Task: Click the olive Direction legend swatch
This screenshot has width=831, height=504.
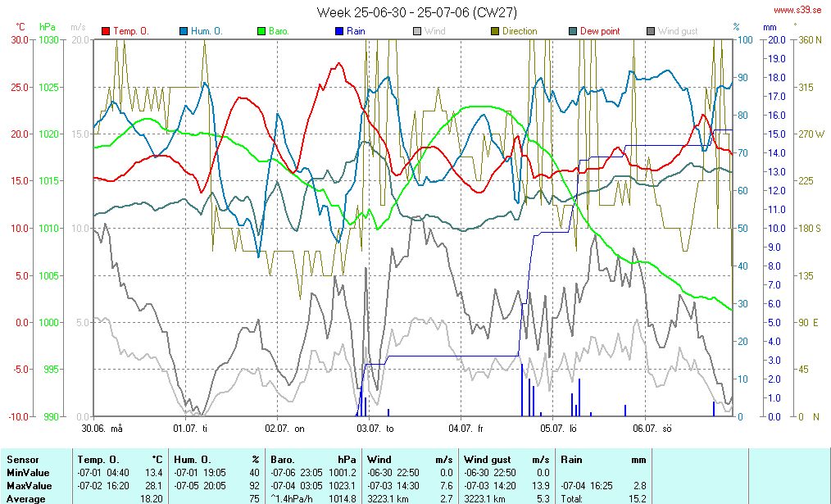Action: pyautogui.click(x=495, y=31)
